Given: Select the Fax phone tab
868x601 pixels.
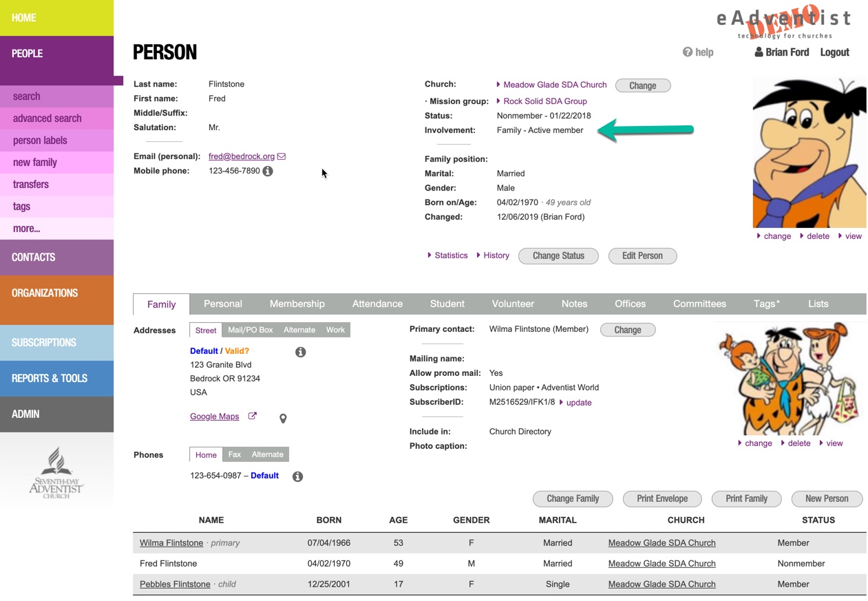Looking at the screenshot, I should (235, 454).
